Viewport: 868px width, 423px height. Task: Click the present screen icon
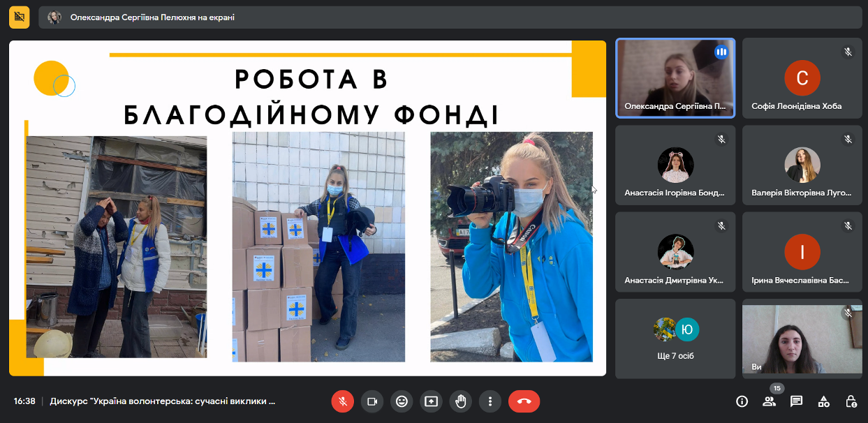click(431, 401)
